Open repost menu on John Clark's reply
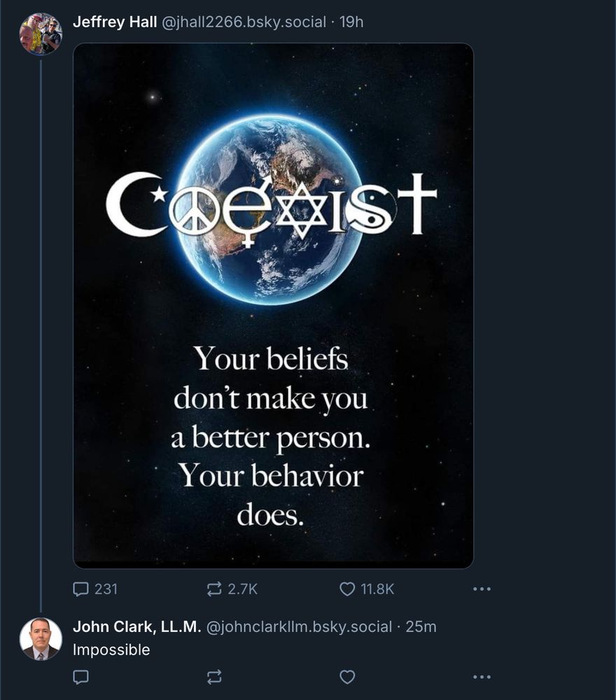The image size is (616, 700). point(214,676)
